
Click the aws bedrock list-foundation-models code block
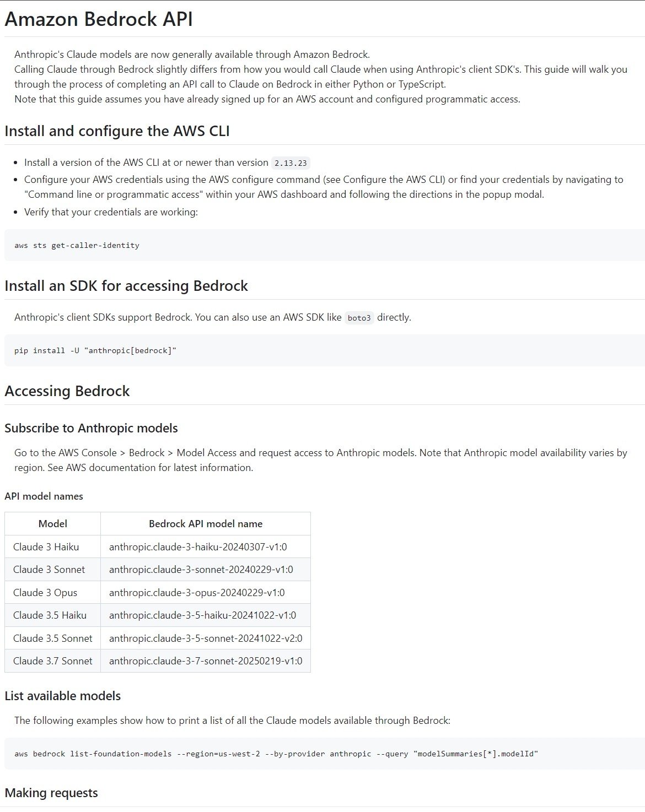click(x=276, y=754)
